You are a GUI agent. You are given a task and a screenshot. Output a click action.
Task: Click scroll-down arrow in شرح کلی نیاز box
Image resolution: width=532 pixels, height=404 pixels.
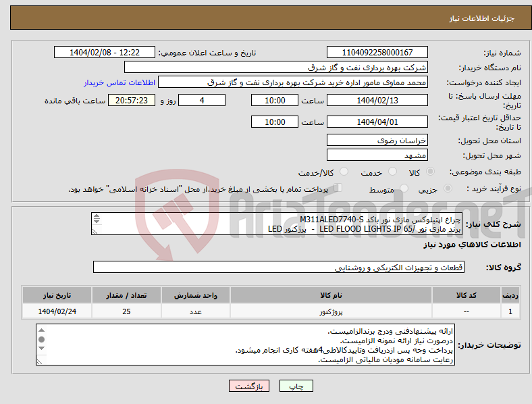pyautogui.click(x=97, y=221)
